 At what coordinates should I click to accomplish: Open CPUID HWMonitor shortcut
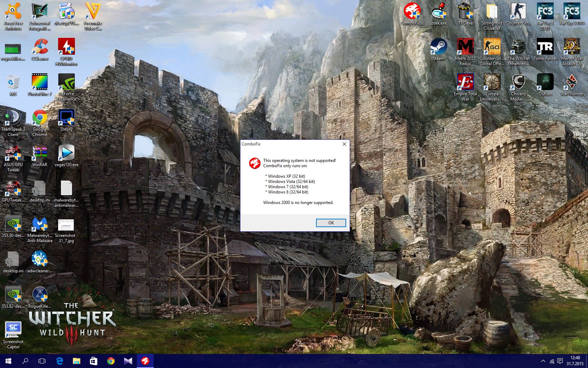tap(66, 52)
